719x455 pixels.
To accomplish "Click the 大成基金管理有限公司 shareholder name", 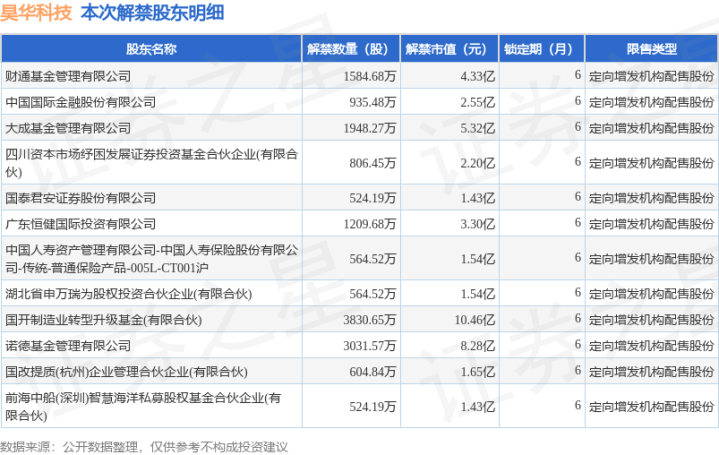I will (68, 128).
